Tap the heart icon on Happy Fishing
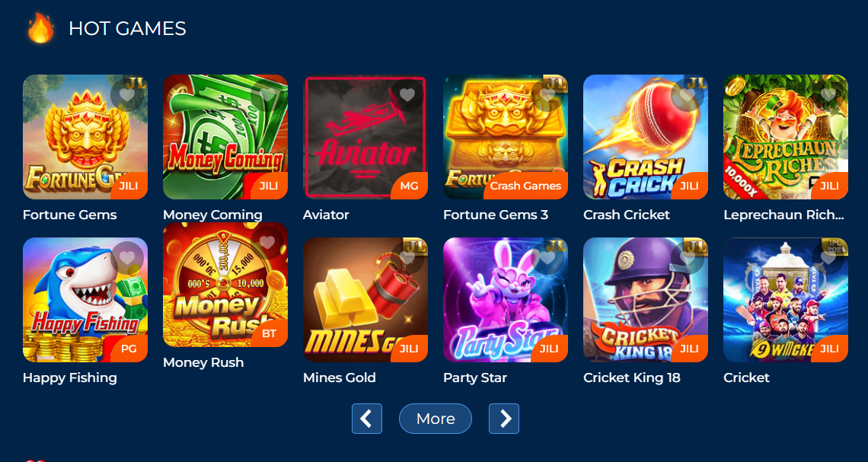868x462 pixels. 127,258
